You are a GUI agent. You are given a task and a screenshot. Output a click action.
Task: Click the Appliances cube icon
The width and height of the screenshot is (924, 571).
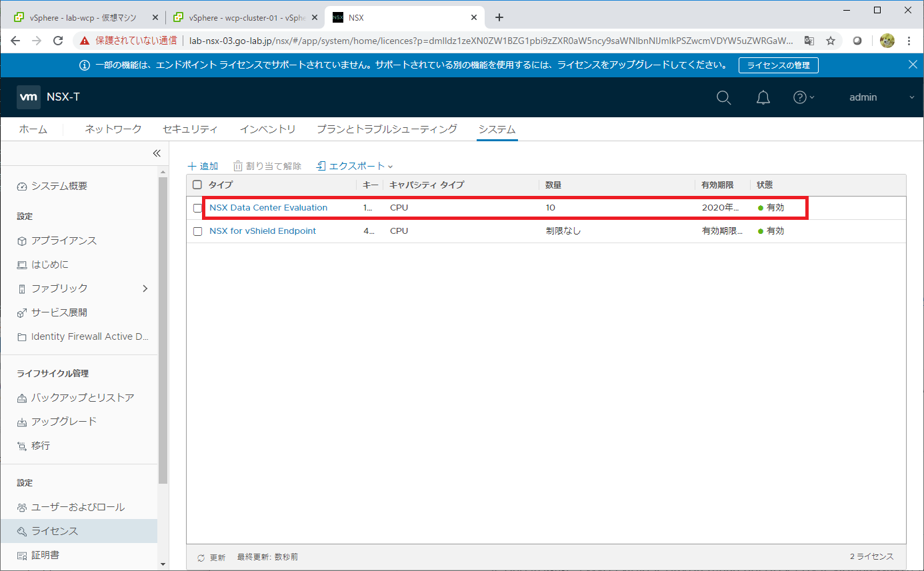click(x=22, y=241)
